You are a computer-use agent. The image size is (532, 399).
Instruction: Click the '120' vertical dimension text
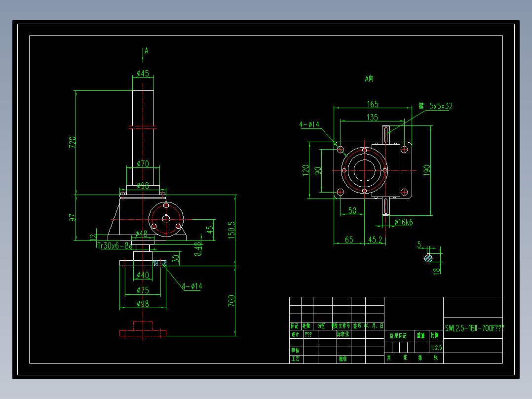pos(305,170)
